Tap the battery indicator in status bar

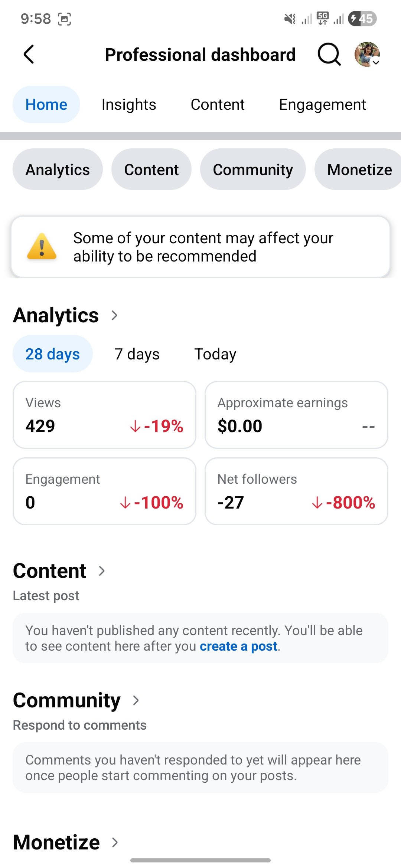pos(362,19)
